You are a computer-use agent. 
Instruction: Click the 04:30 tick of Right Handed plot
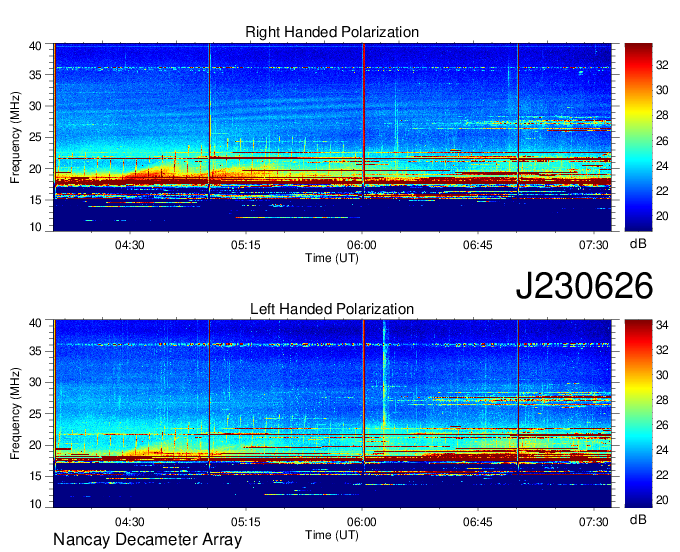click(130, 245)
